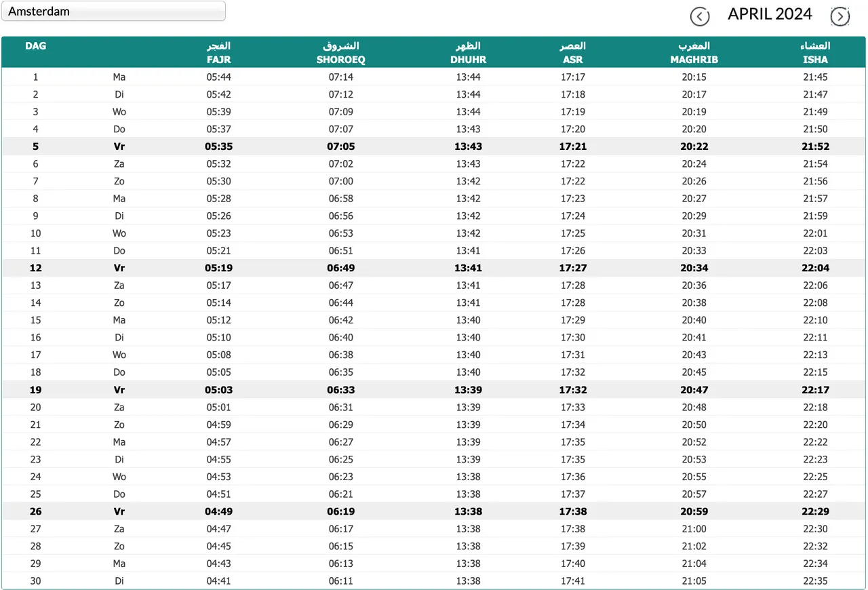Select Fajr time 04:41 on day 30
Image resolution: width=868 pixels, height=590 pixels.
click(x=219, y=581)
